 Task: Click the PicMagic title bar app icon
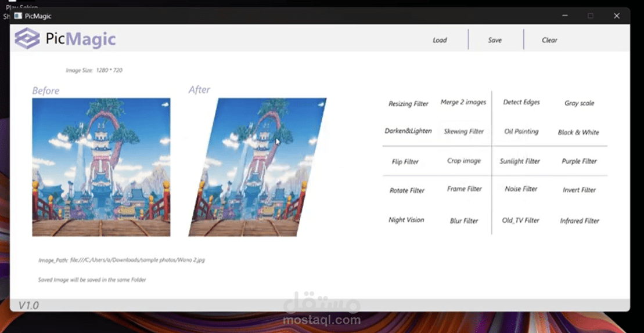pos(17,16)
